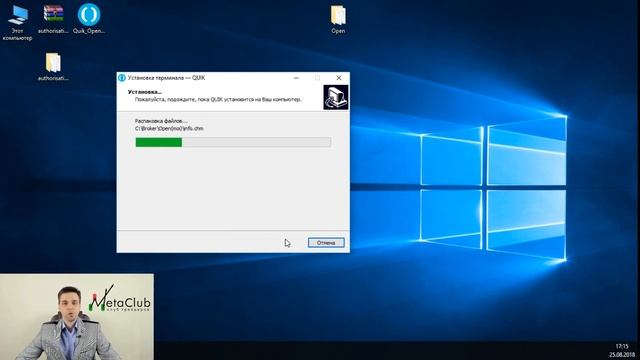640x360 pixels.
Task: Click the installer computer graphic icon
Action: (336, 97)
